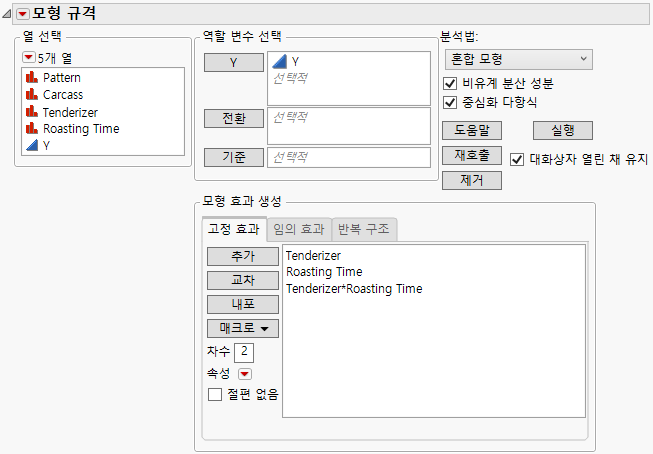
Task: Click the 기준 optional role box
Action: tap(349, 157)
